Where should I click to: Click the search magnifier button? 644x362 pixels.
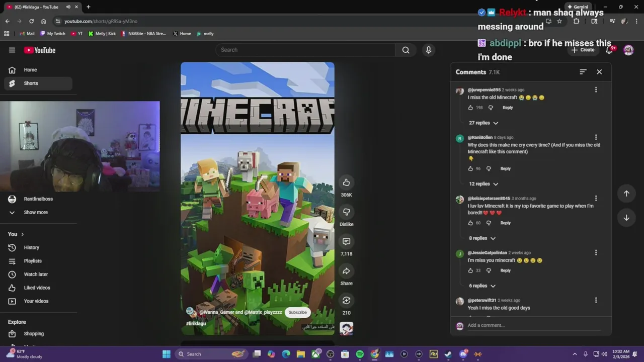point(406,50)
